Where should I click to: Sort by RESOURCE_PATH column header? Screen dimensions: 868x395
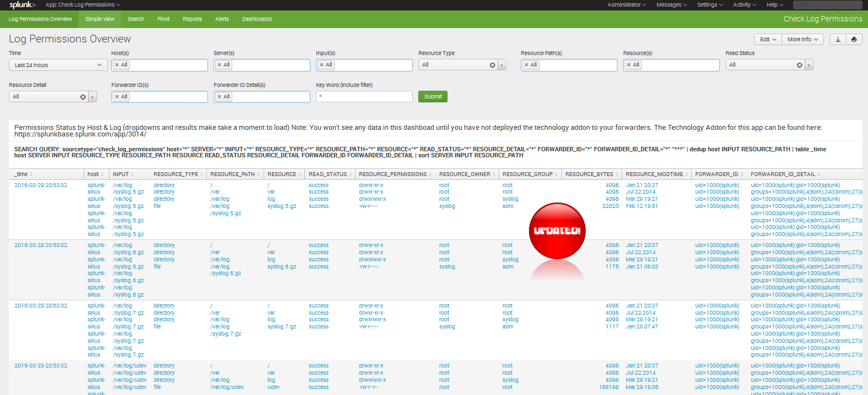point(235,174)
